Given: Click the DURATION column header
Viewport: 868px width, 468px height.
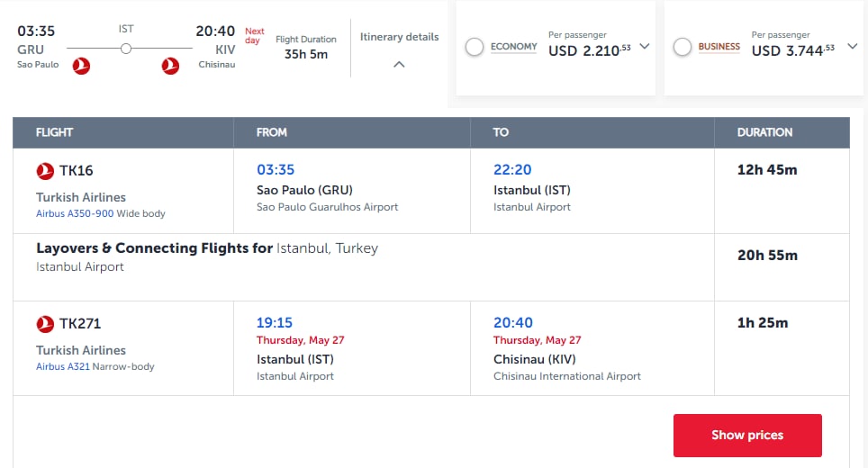Looking at the screenshot, I should pos(764,132).
